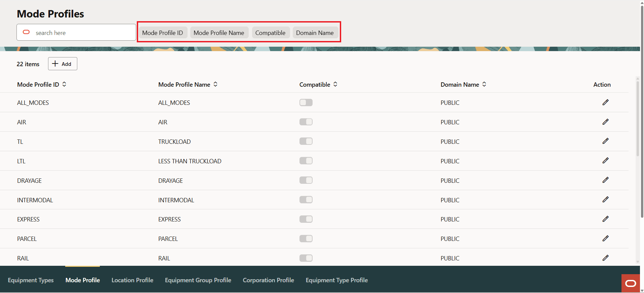Click the Oracle icon in search box
This screenshot has width=644, height=293.
pos(26,32)
